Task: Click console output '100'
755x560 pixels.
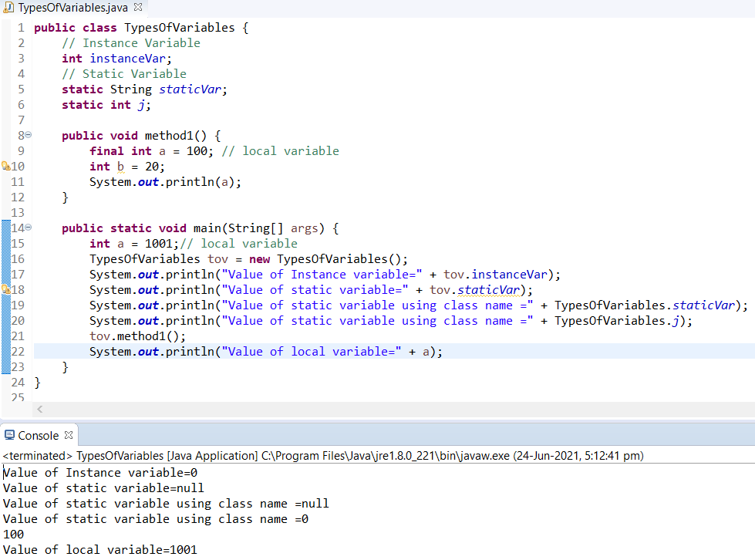Action: click(x=13, y=535)
